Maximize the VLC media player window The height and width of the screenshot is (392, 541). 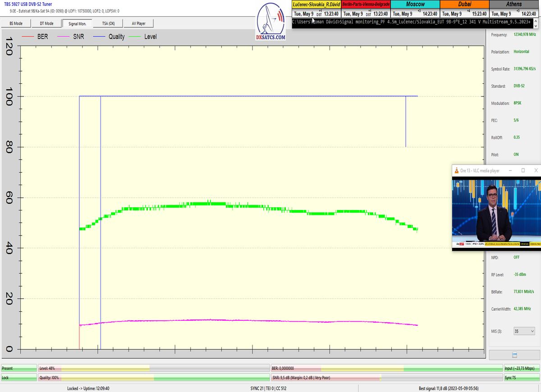pyautogui.click(x=523, y=171)
